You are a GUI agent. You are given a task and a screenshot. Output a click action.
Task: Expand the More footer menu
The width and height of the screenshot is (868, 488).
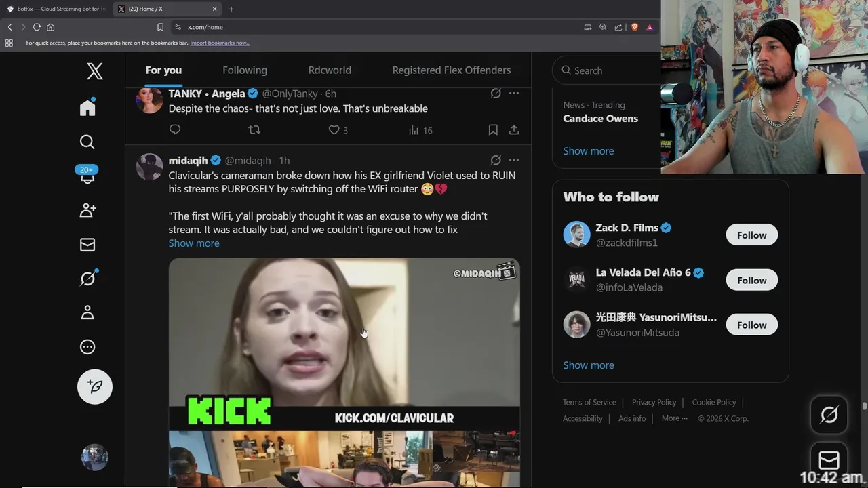click(x=674, y=418)
